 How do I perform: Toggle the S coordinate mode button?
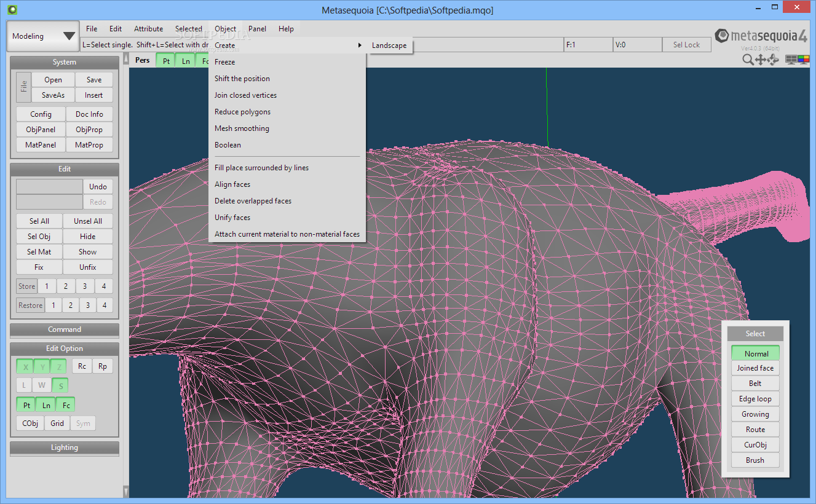point(60,385)
